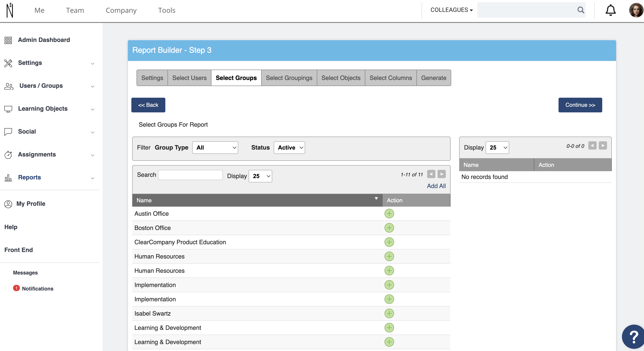
Task: Open the Me top navigation menu
Action: point(39,10)
